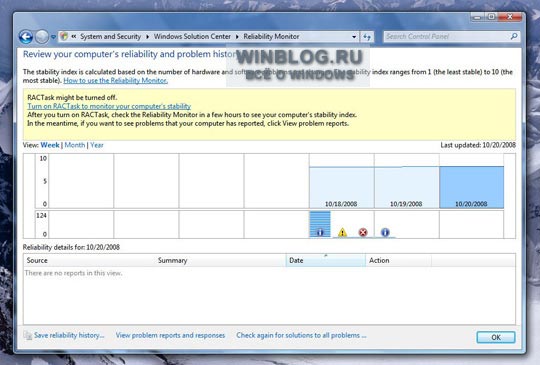The width and height of the screenshot is (540, 365).
Task: Click the search magnifier icon
Action: point(514,36)
